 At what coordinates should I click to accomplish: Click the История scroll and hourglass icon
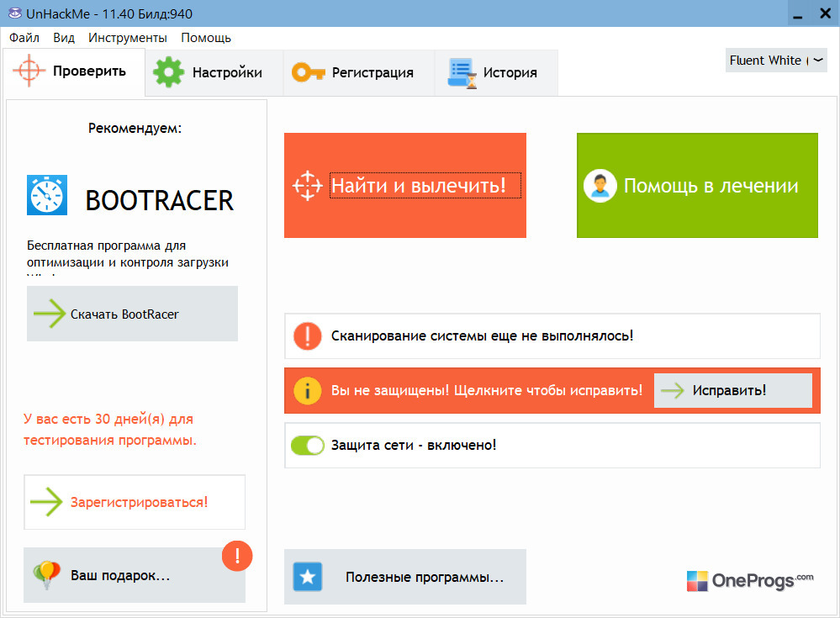point(462,73)
